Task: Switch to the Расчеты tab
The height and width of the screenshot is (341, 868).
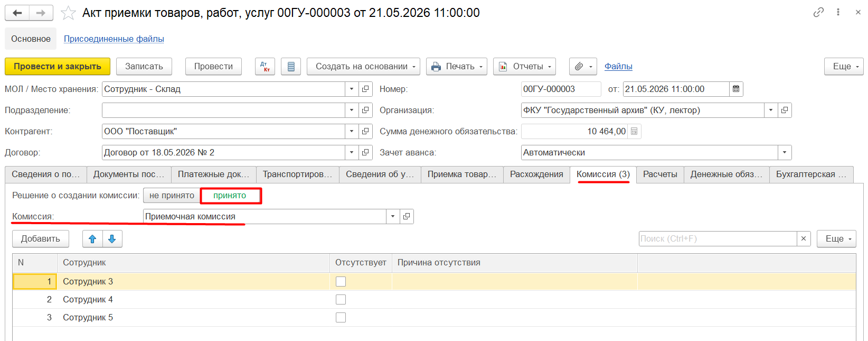Action: [660, 174]
